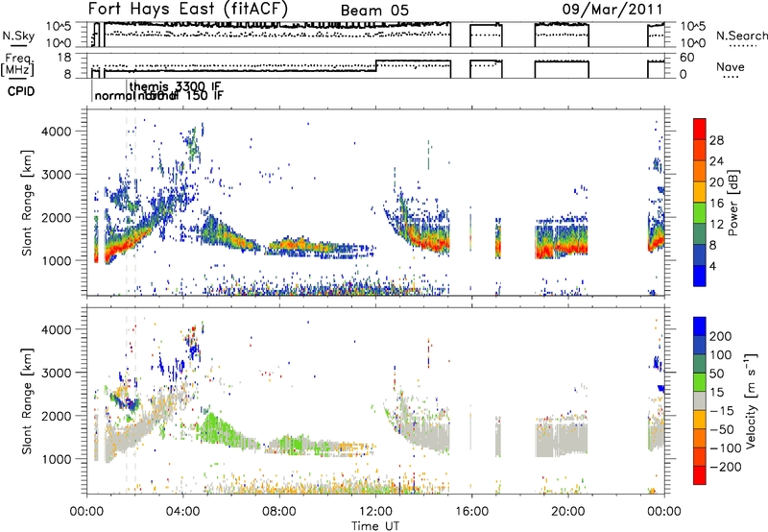Click the '12:00' time axis tick label

tap(375, 512)
